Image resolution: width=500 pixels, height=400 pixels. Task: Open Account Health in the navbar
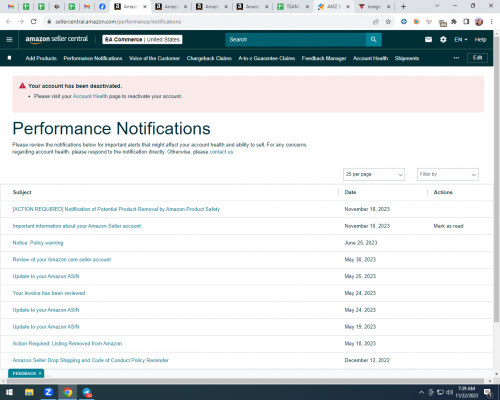click(x=370, y=58)
